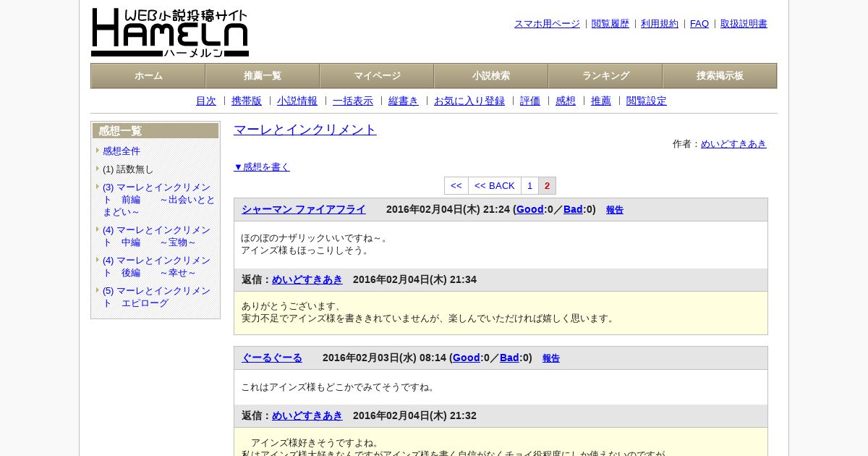Report ぐーるぐーる's review with 報告

tap(551, 358)
